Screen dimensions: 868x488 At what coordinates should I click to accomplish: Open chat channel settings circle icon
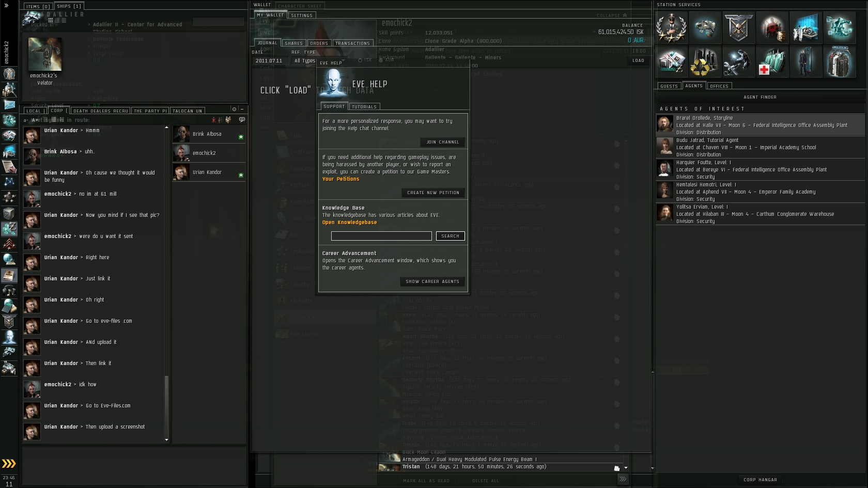tap(234, 109)
